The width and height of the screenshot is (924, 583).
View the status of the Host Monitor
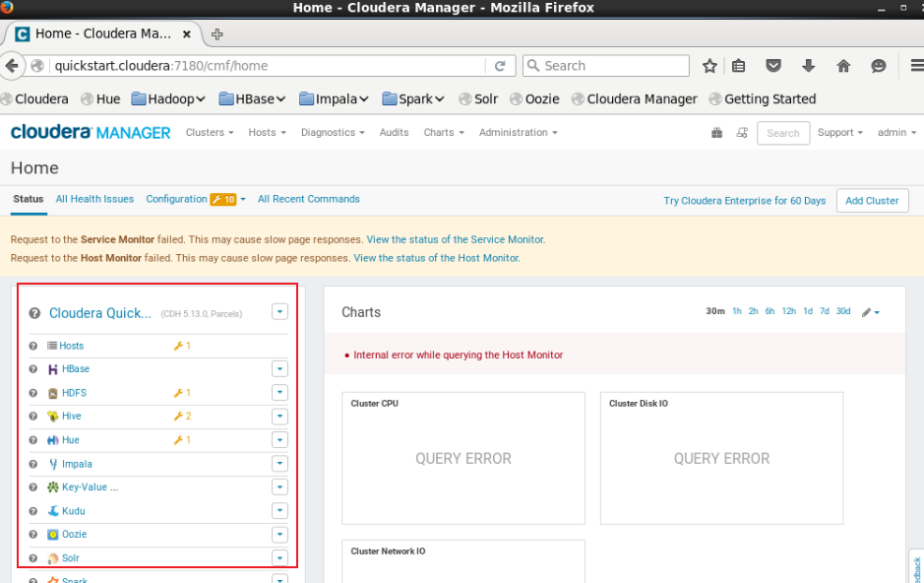click(x=437, y=258)
